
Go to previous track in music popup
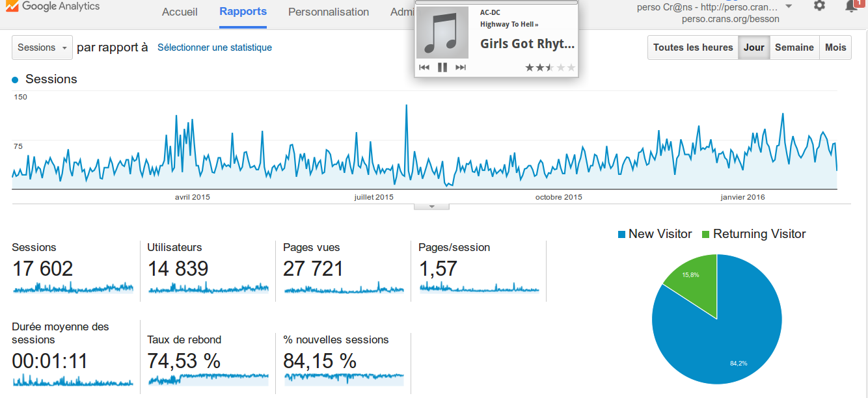[x=424, y=67]
